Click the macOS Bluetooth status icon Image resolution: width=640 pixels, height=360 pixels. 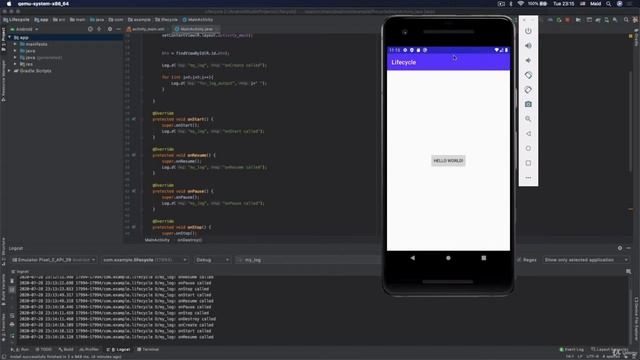(511, 4)
